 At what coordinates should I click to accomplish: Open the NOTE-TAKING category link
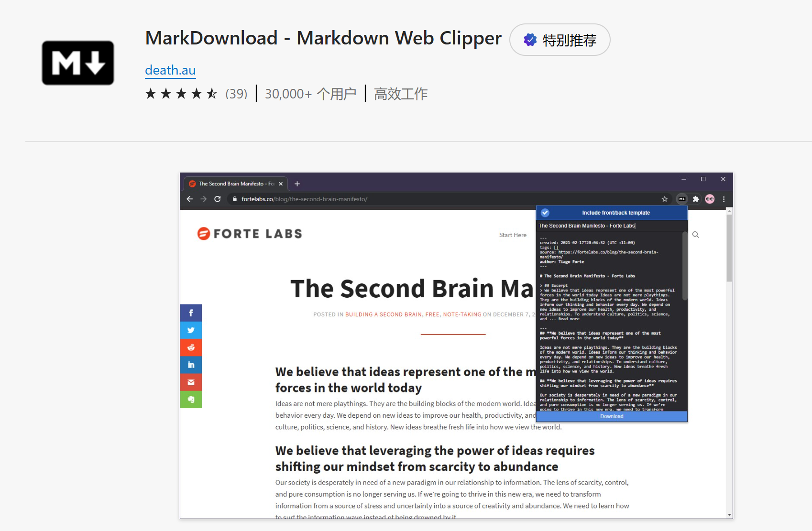(462, 314)
